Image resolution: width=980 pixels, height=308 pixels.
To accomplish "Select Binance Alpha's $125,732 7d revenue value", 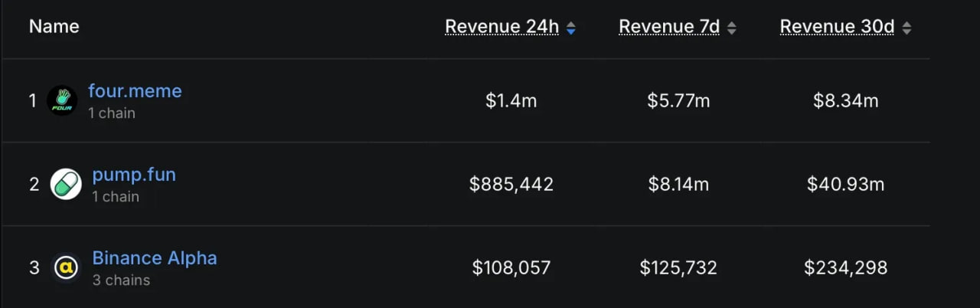I will (678, 267).
